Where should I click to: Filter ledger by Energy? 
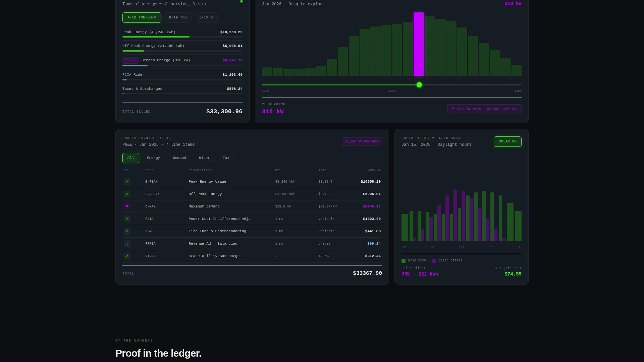click(153, 158)
